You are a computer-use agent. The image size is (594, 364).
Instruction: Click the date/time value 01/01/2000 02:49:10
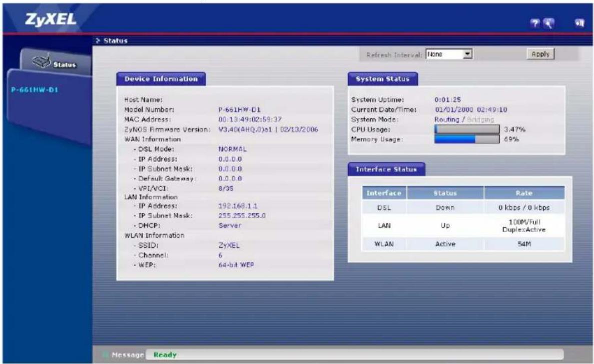click(471, 109)
